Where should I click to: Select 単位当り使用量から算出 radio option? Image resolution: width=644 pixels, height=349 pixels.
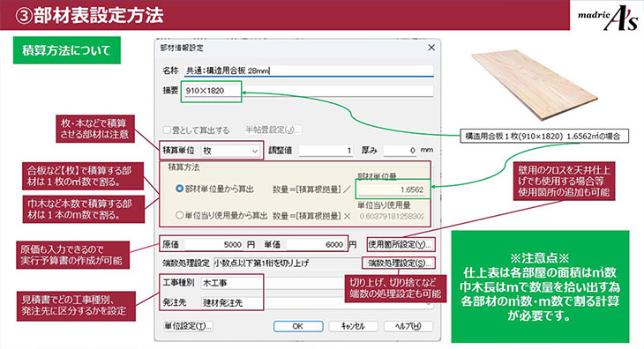[179, 215]
